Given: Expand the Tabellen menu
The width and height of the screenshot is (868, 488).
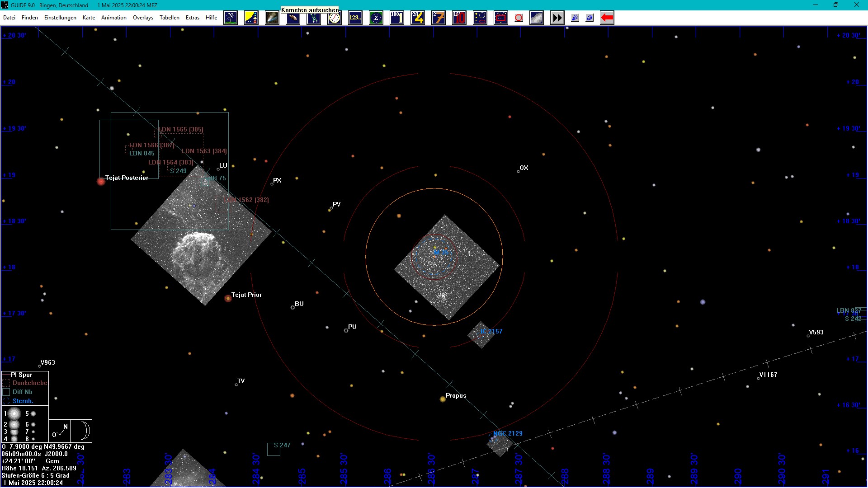Looking at the screenshot, I should coord(170,18).
